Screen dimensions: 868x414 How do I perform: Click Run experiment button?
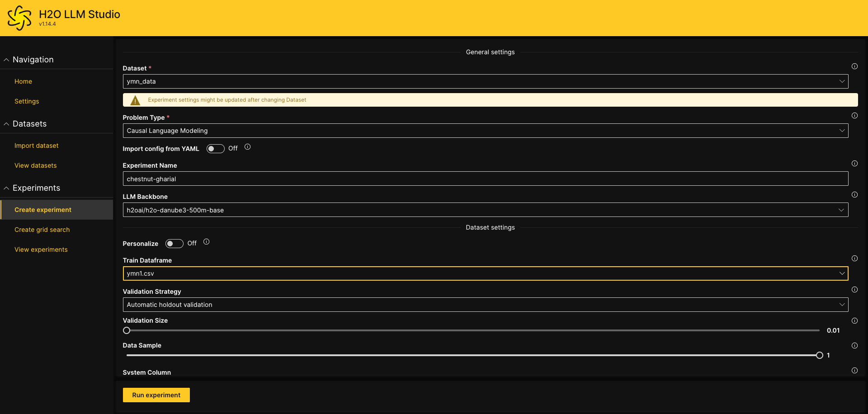[156, 395]
